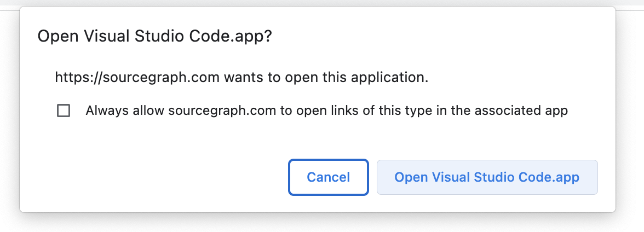Image resolution: width=644 pixels, height=232 pixels.
Task: Click the focused outlined Cancel button
Action: [328, 177]
